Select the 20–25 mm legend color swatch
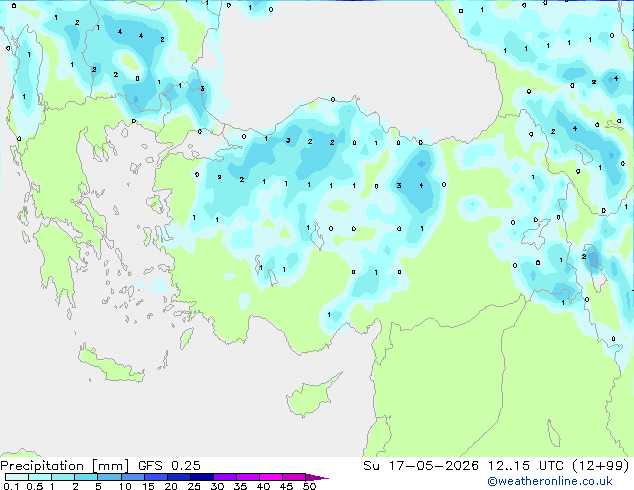 pos(179,477)
